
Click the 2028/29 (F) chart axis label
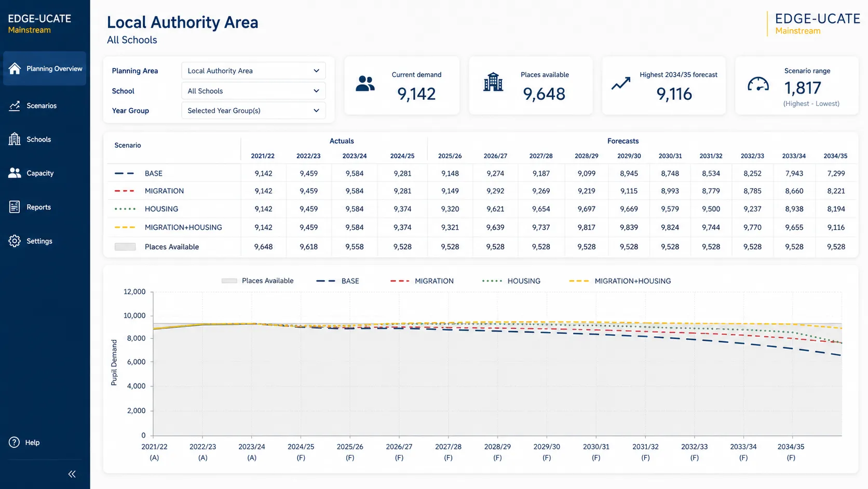497,452
